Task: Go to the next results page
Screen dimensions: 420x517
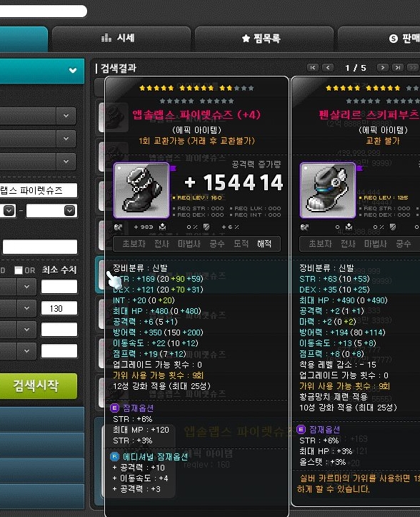Action: tap(382, 68)
